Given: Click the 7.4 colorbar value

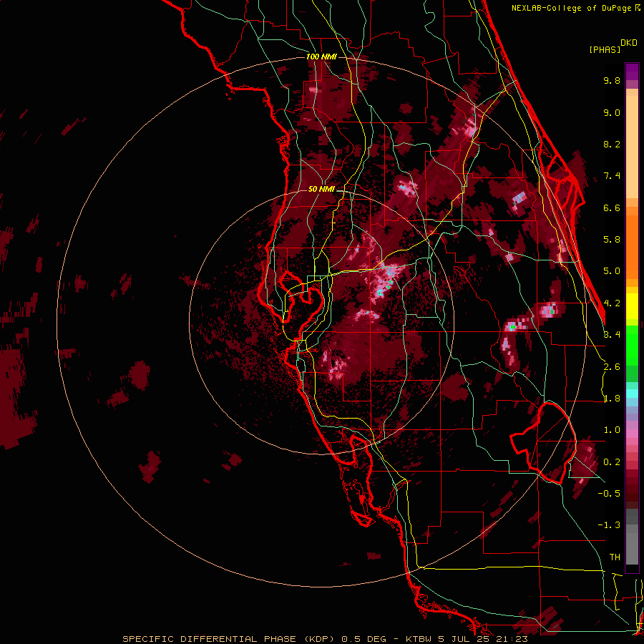Looking at the screenshot, I should pyautogui.click(x=612, y=176).
